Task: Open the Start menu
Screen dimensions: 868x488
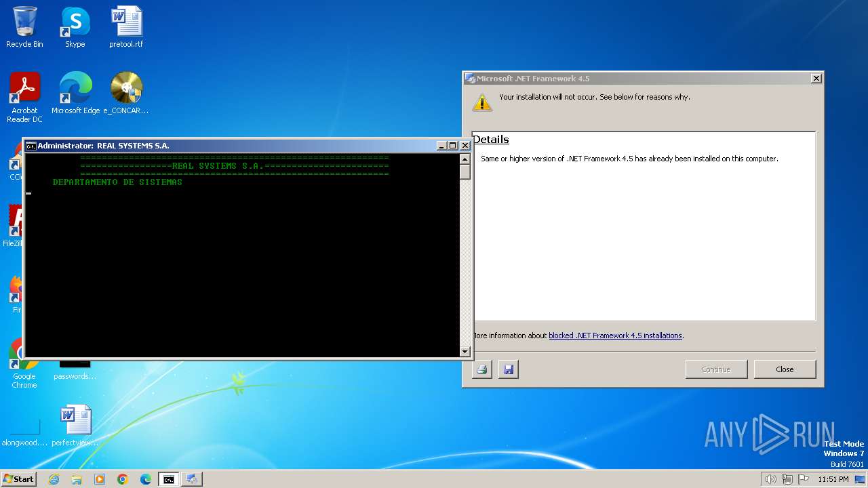Action: pyautogui.click(x=18, y=479)
